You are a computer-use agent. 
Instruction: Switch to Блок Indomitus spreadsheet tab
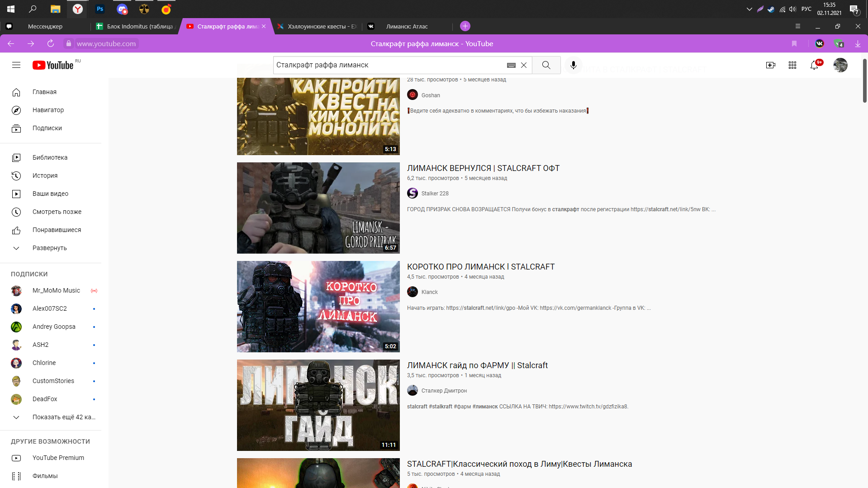(136, 26)
